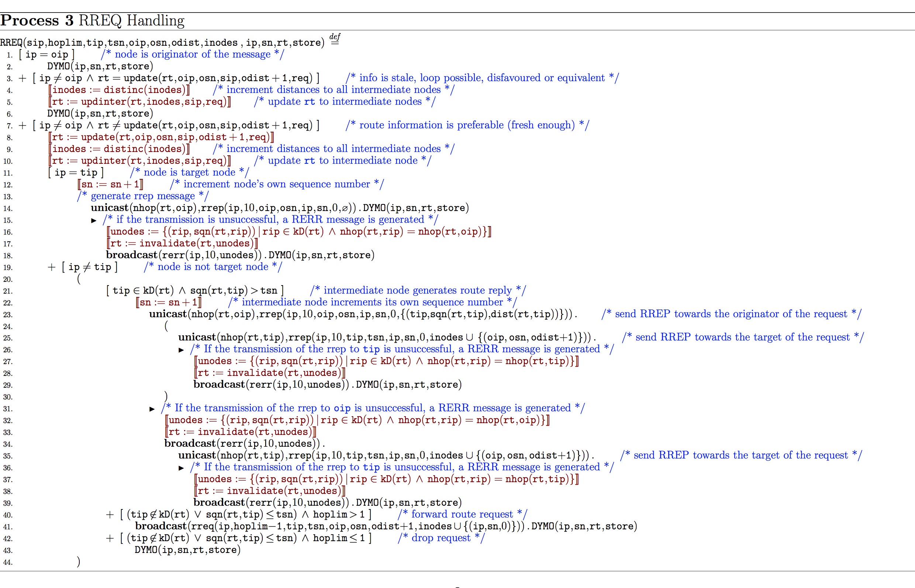
Task: Click the plus symbol on line 19
Action: click(x=52, y=267)
